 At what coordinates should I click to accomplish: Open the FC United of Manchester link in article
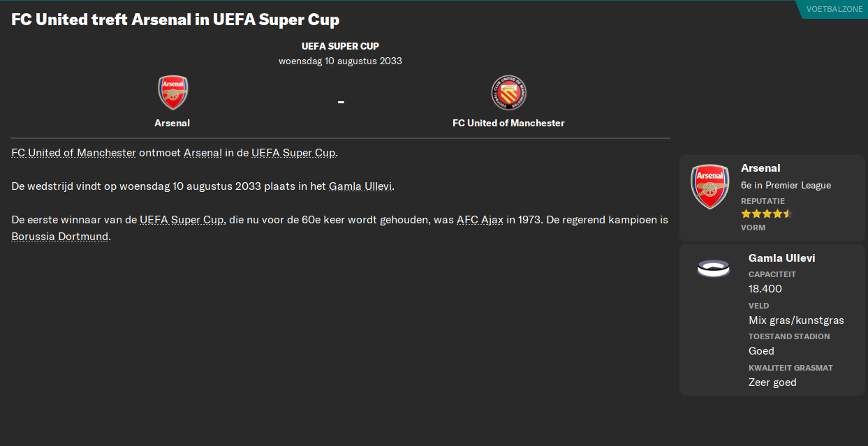tap(73, 152)
